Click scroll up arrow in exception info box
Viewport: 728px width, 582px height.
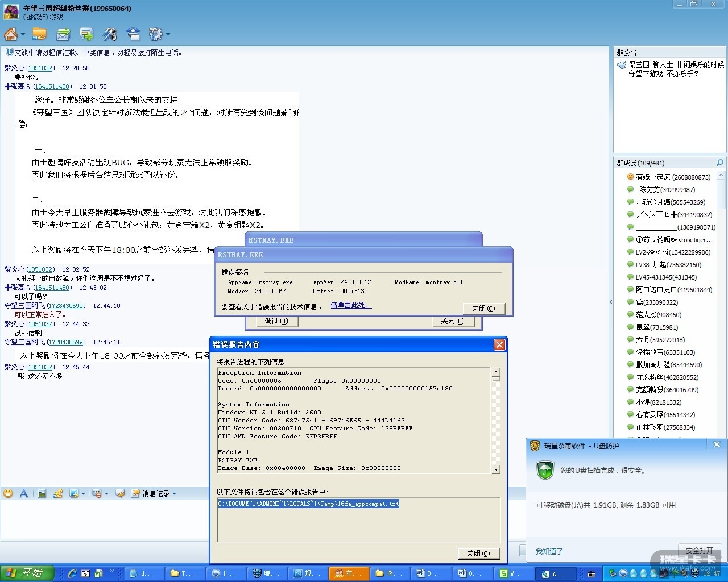(496, 372)
